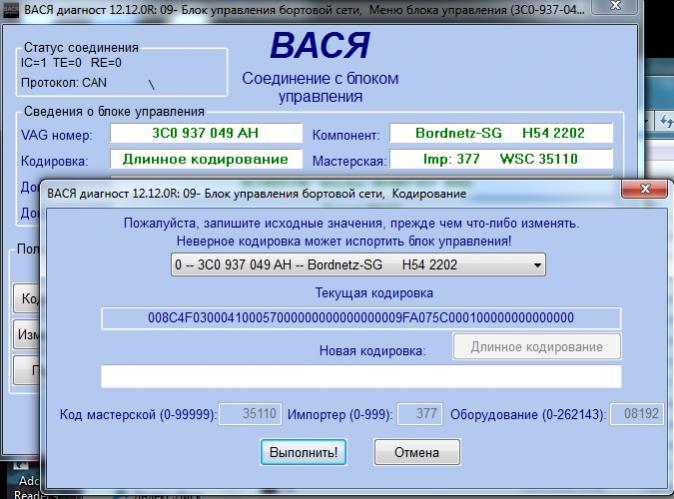Click VAG номер value 3C0 937 049 AH
The image size is (674, 499).
point(206,133)
